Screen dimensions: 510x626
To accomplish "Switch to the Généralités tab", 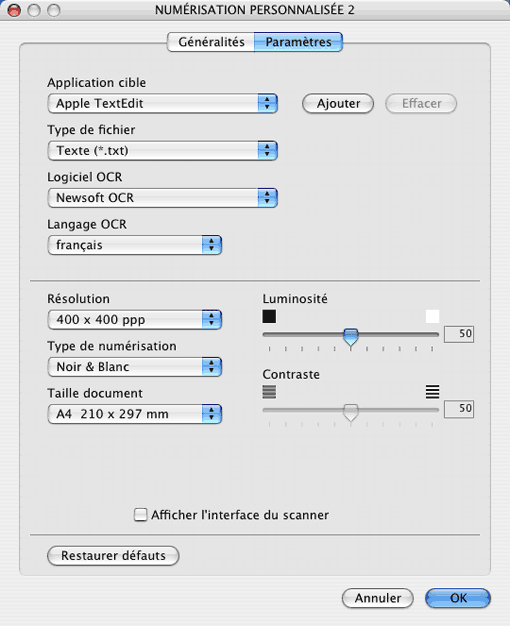I will tap(211, 42).
